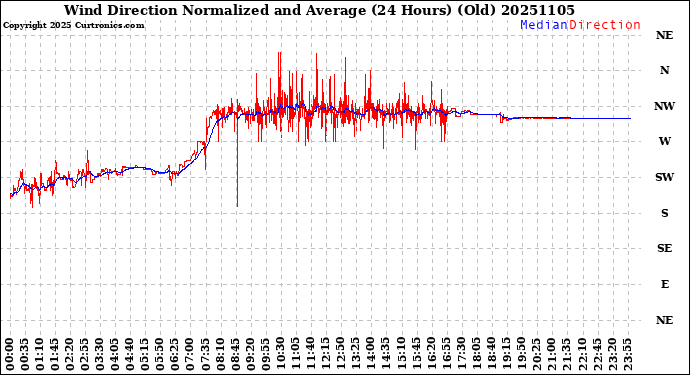The image size is (690, 375).
Task: Click the 18:05 time axis label
Action: pos(476,355)
